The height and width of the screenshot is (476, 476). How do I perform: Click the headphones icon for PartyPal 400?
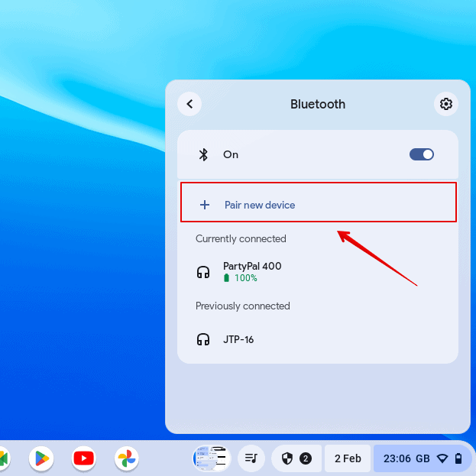203,271
